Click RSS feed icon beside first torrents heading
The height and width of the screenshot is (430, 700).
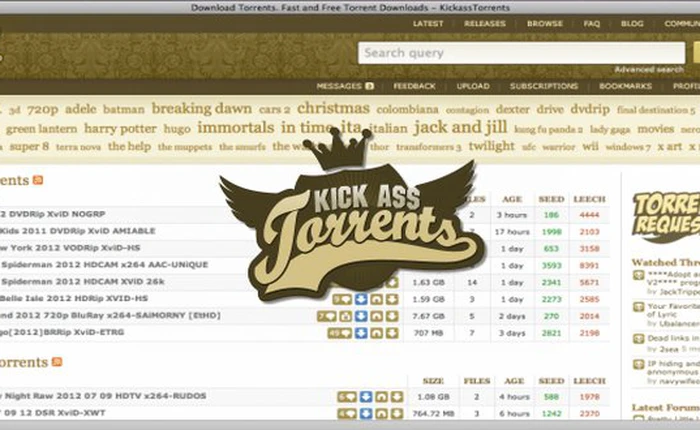click(38, 180)
